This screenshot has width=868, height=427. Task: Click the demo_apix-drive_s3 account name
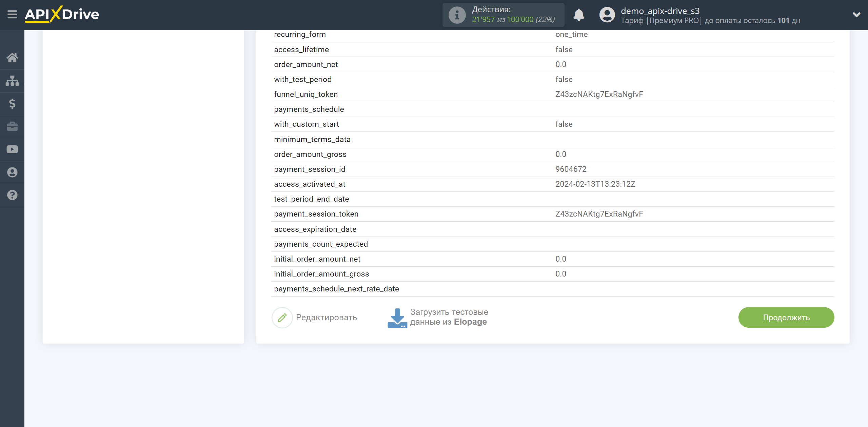660,11
